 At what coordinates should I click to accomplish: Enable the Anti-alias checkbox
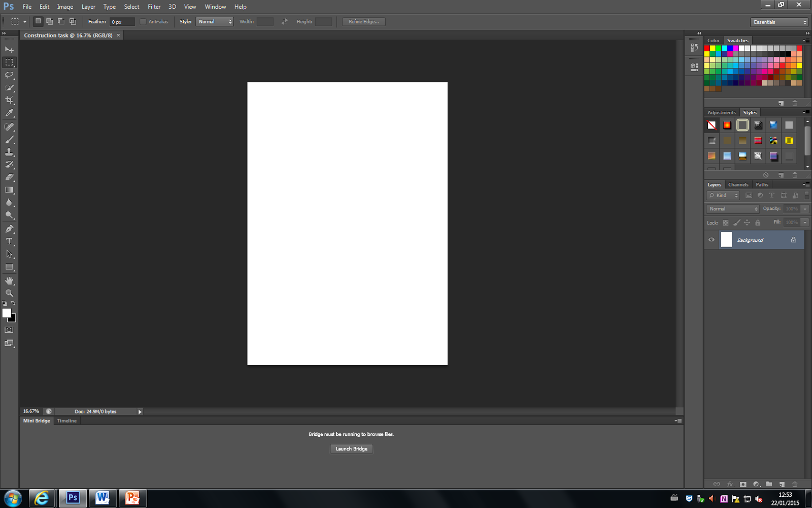click(x=143, y=22)
